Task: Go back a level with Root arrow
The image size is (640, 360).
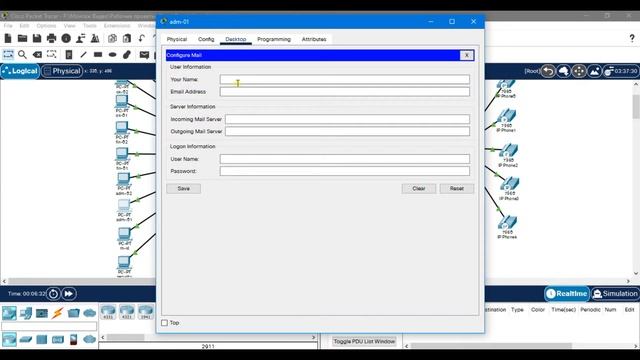Action: pos(548,71)
